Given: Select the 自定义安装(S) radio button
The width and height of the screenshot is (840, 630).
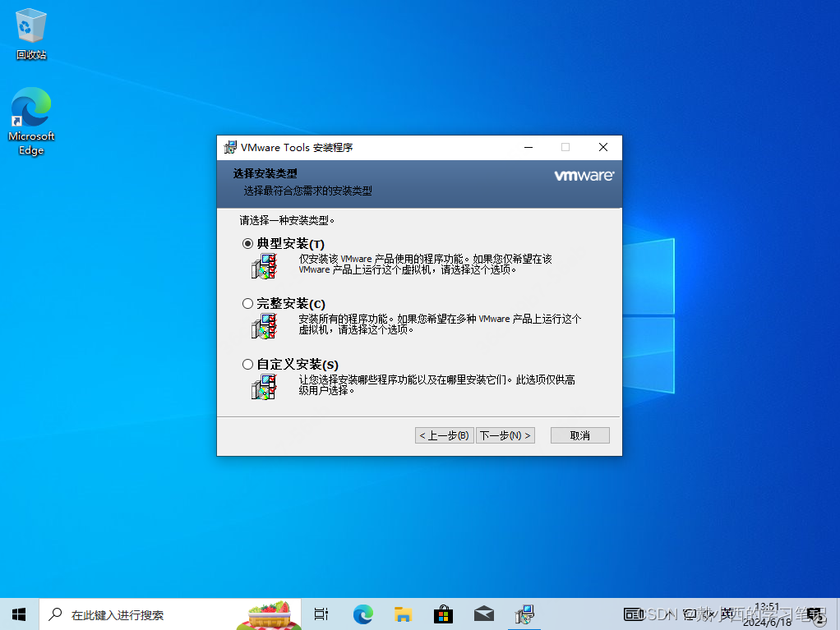Looking at the screenshot, I should tap(247, 365).
